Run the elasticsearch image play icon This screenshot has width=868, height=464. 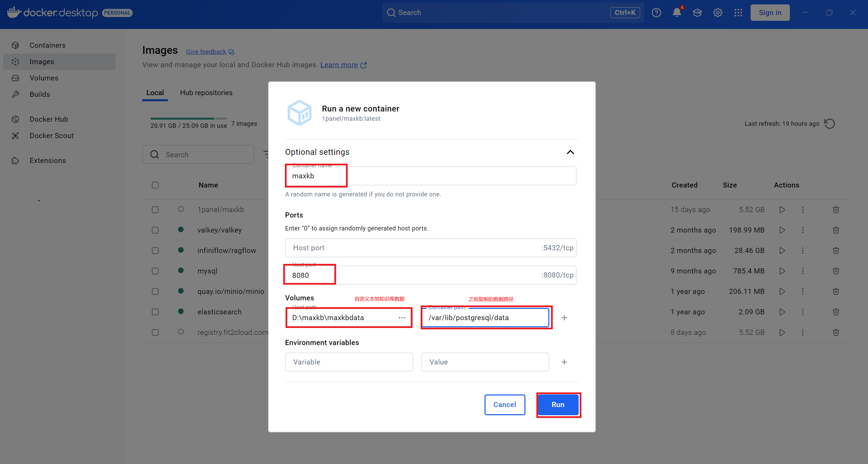tap(782, 312)
